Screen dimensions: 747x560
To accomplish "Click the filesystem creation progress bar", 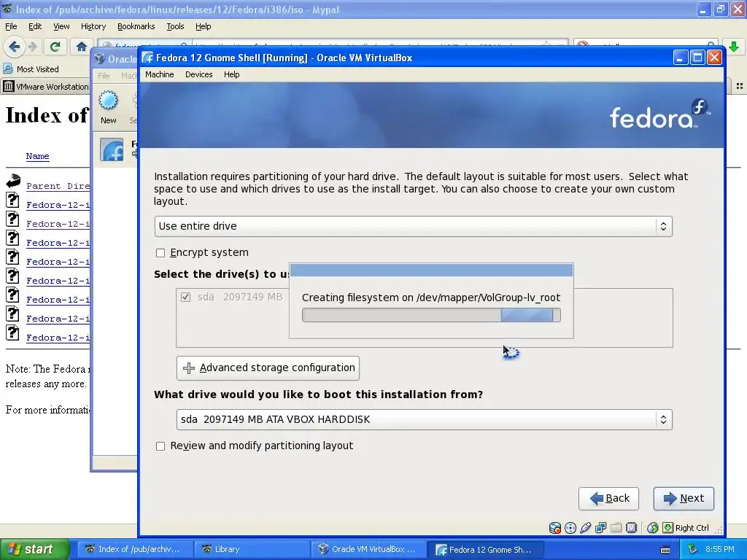I will (x=431, y=315).
